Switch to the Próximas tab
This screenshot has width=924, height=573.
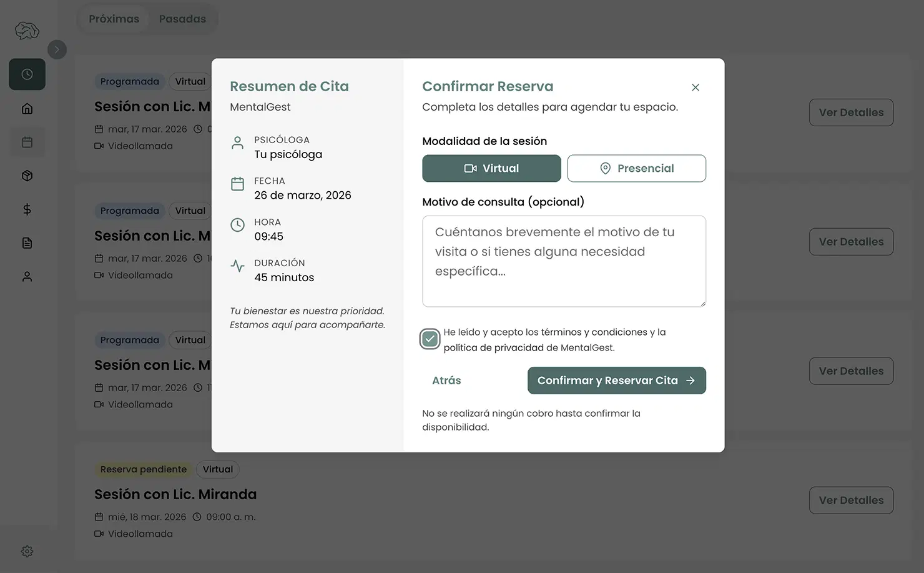(x=114, y=19)
